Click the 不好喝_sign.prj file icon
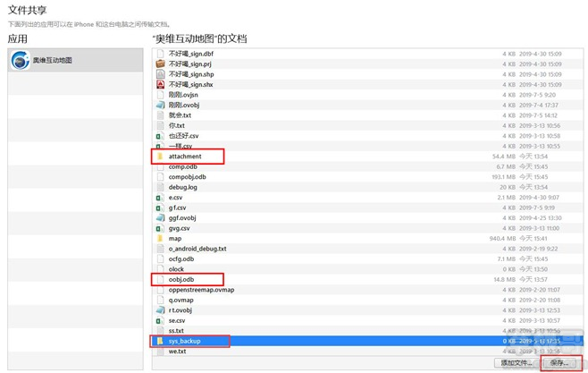Image resolution: width=588 pixels, height=373 pixels. [x=160, y=64]
